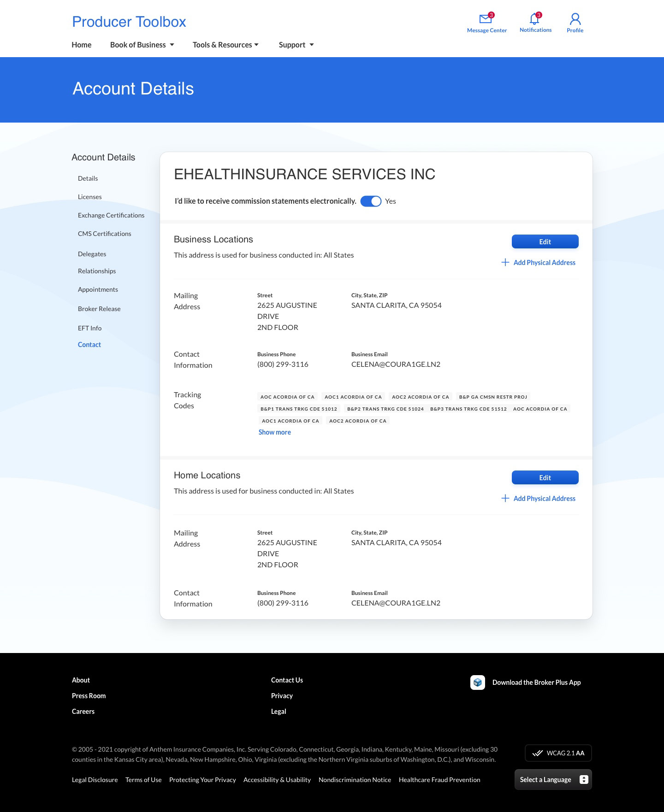Add Physical Address to Home Locations

[545, 498]
